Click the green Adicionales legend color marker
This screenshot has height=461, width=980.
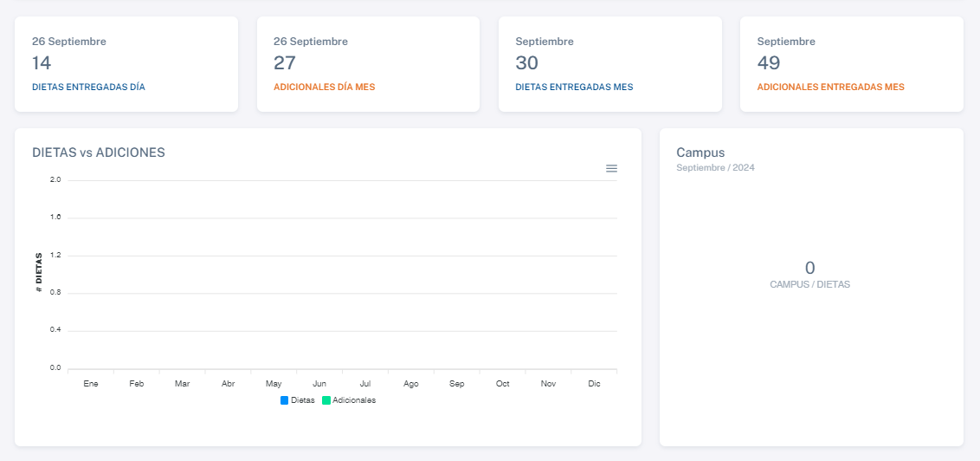coord(326,400)
